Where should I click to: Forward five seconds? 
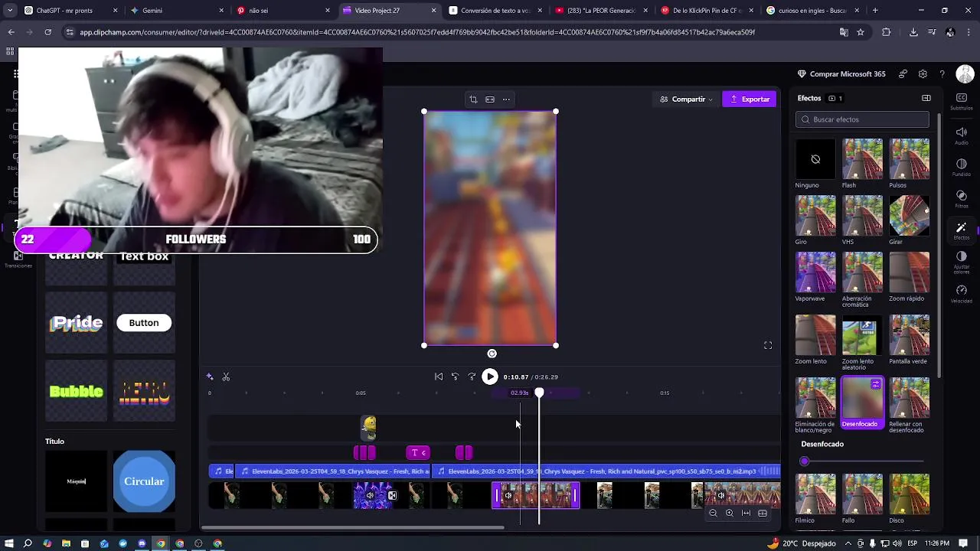coord(472,377)
